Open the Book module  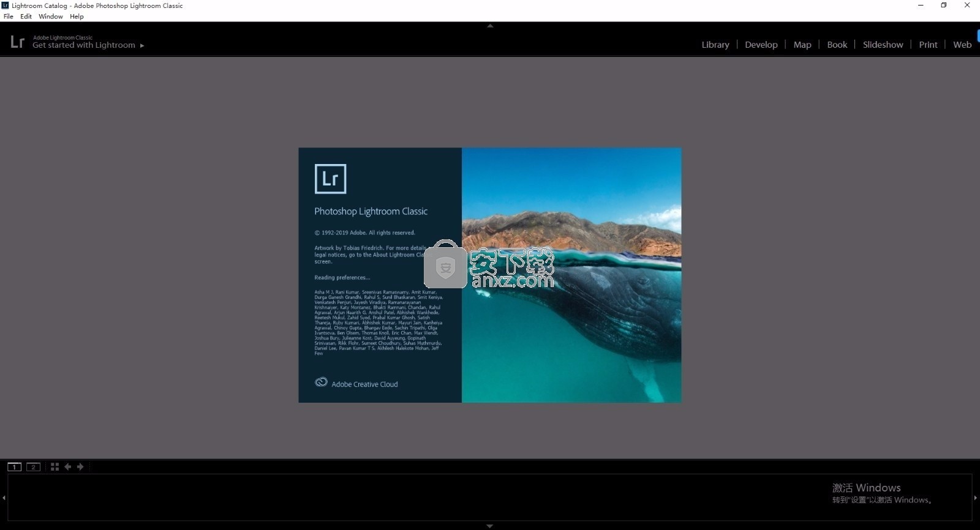pyautogui.click(x=837, y=45)
